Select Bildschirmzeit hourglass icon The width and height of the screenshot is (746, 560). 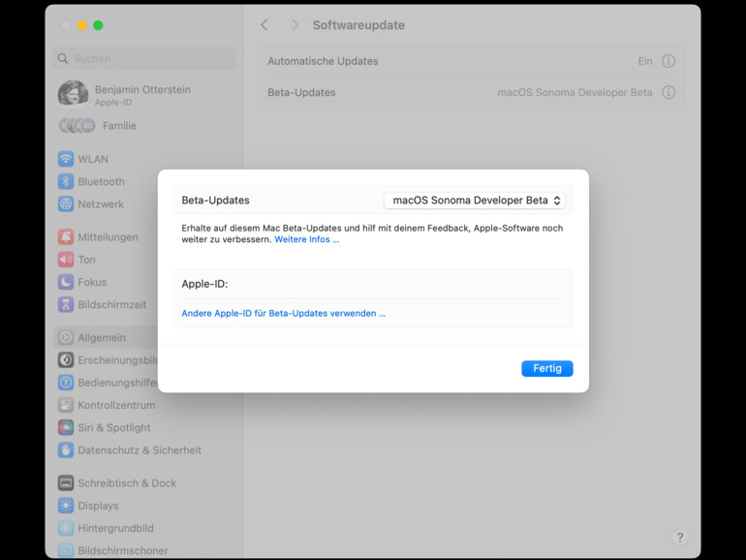(66, 304)
